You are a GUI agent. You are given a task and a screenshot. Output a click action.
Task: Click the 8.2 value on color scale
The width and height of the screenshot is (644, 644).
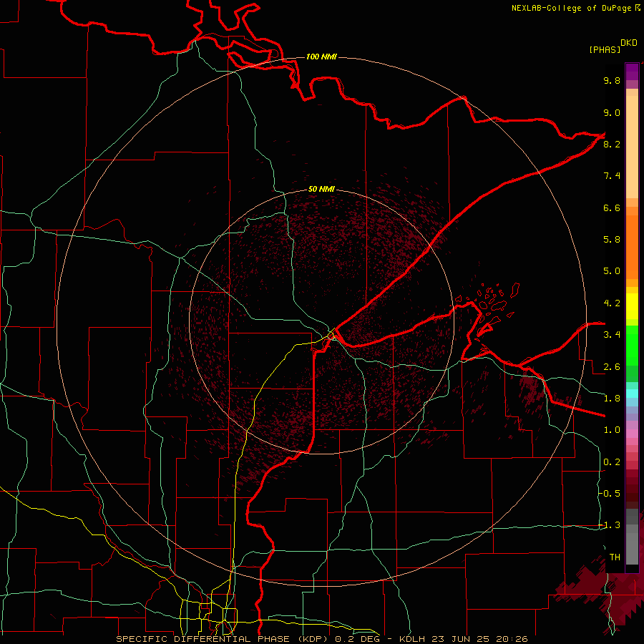(x=612, y=144)
